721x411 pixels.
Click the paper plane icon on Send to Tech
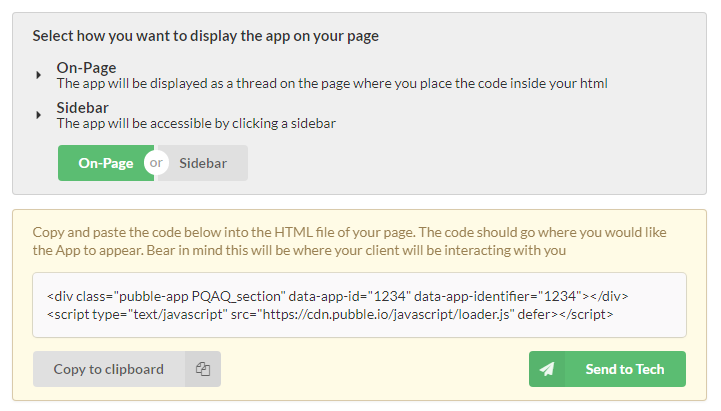point(547,369)
